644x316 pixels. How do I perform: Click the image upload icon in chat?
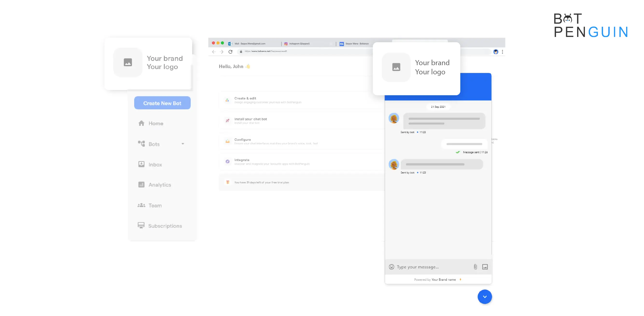(485, 267)
